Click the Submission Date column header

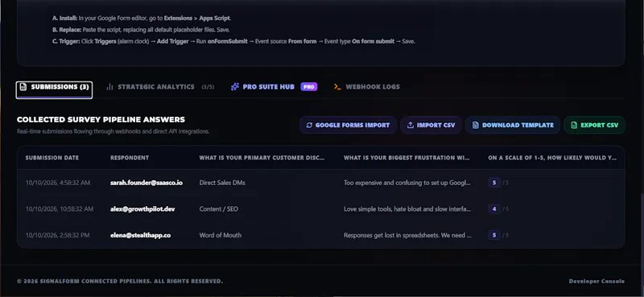(x=52, y=158)
